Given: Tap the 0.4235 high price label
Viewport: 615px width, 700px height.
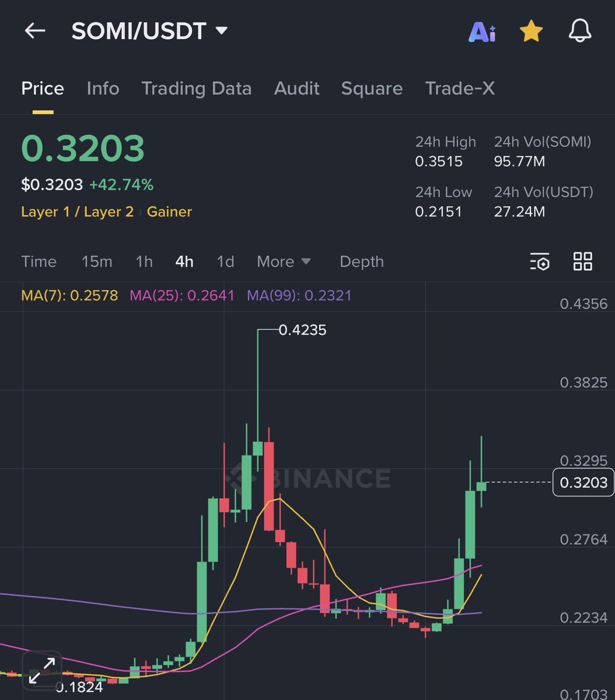Looking at the screenshot, I should 302,330.
